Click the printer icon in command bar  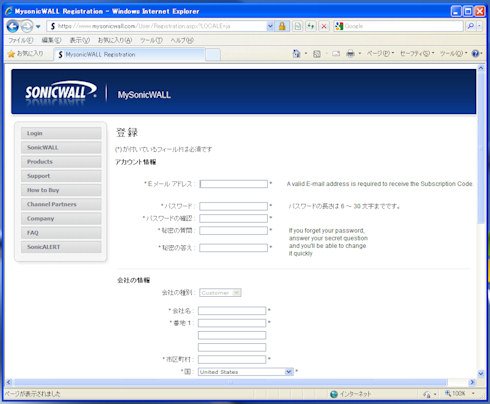coord(350,53)
